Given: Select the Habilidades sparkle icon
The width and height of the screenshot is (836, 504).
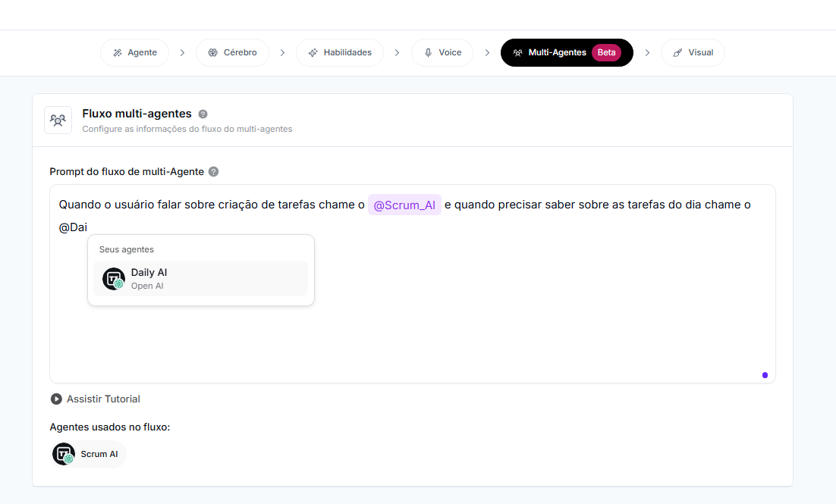Looking at the screenshot, I should [313, 52].
